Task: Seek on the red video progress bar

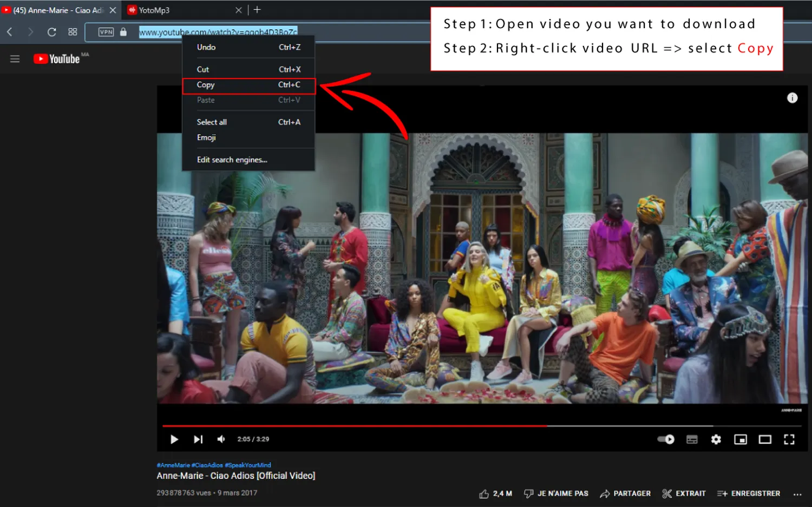Action: click(x=355, y=426)
